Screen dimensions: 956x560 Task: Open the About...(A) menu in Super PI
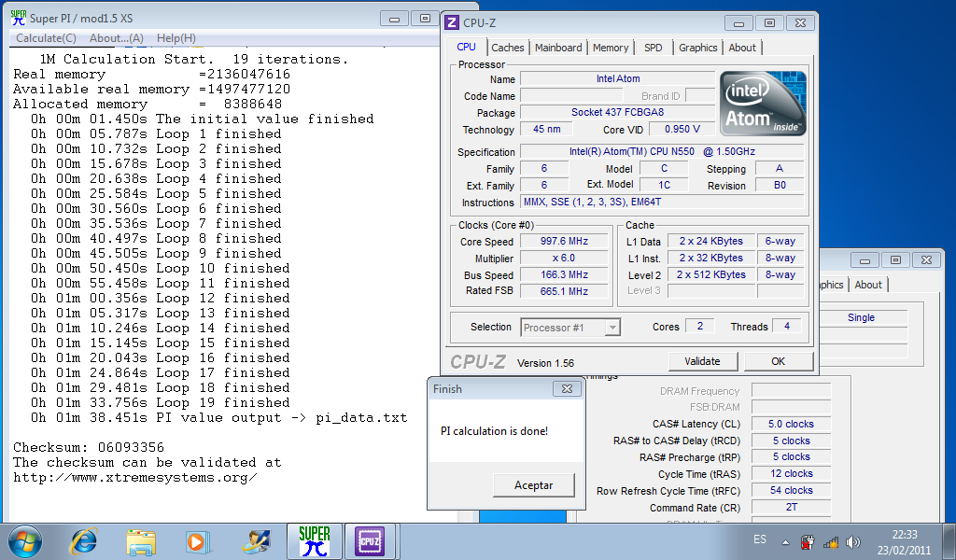117,37
